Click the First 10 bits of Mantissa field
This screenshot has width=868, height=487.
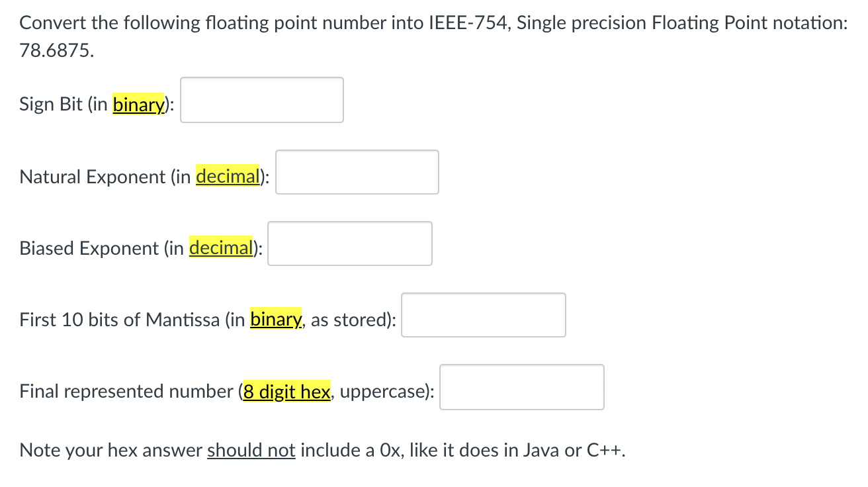coord(484,315)
